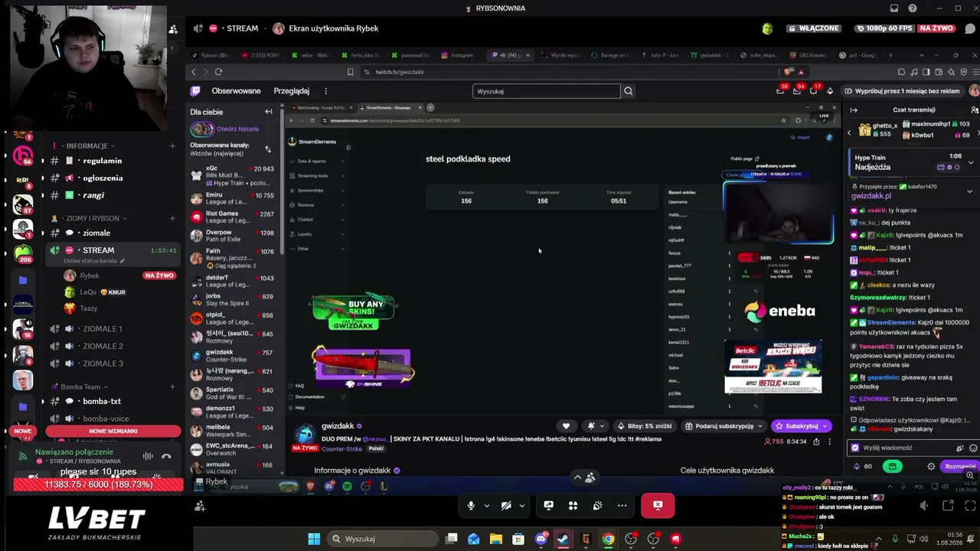This screenshot has height=551, width=980.
Task: Click NOWE WZMIANKI new mentions pill
Action: 113,431
